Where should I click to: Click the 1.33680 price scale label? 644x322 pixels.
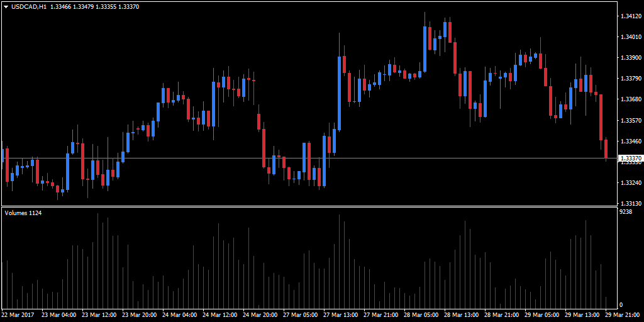pyautogui.click(x=631, y=100)
